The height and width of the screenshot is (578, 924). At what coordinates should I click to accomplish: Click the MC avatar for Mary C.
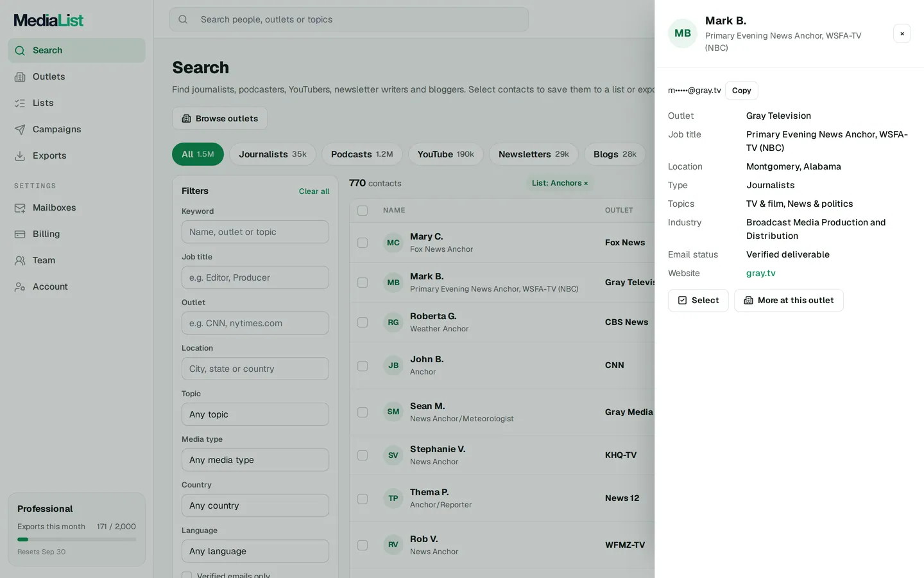click(393, 243)
